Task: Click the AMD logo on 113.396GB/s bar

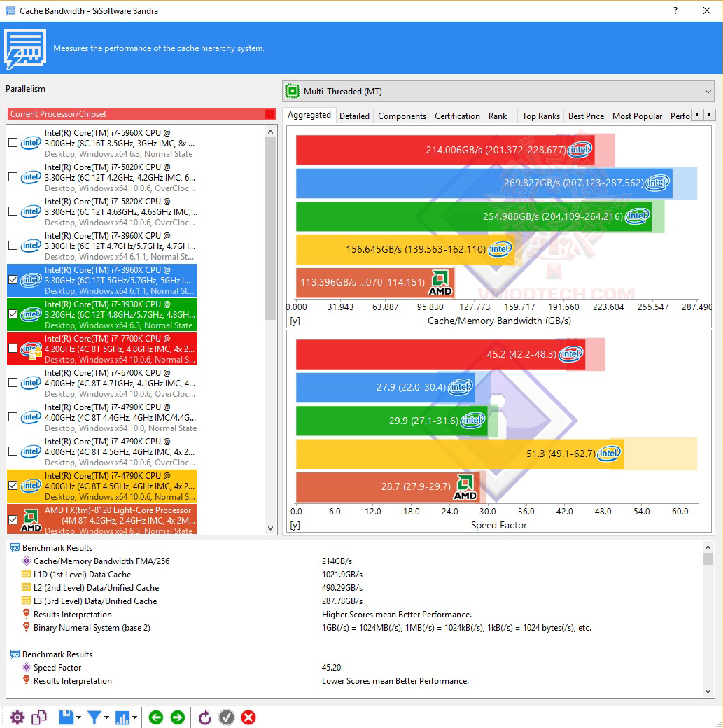Action: pyautogui.click(x=440, y=283)
